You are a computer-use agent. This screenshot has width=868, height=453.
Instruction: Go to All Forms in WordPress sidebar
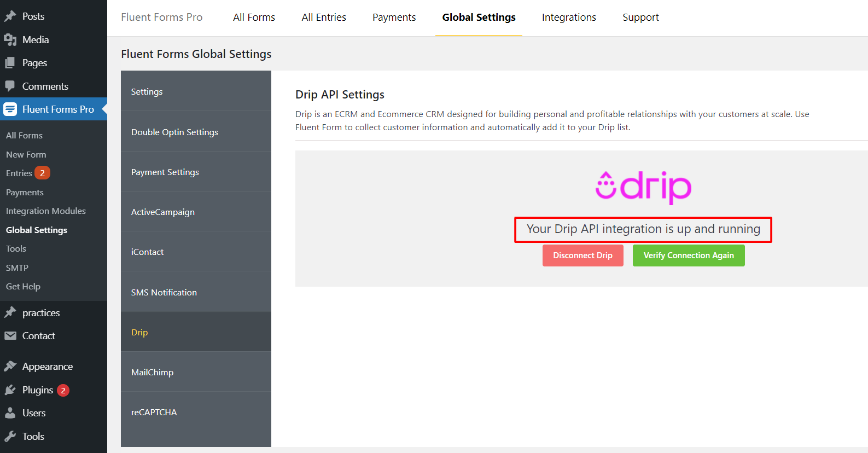(24, 135)
